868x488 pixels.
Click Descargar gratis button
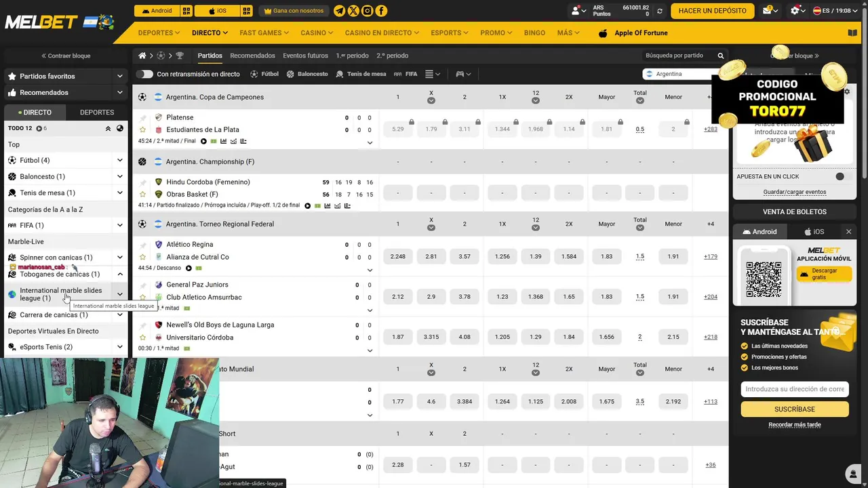824,274
